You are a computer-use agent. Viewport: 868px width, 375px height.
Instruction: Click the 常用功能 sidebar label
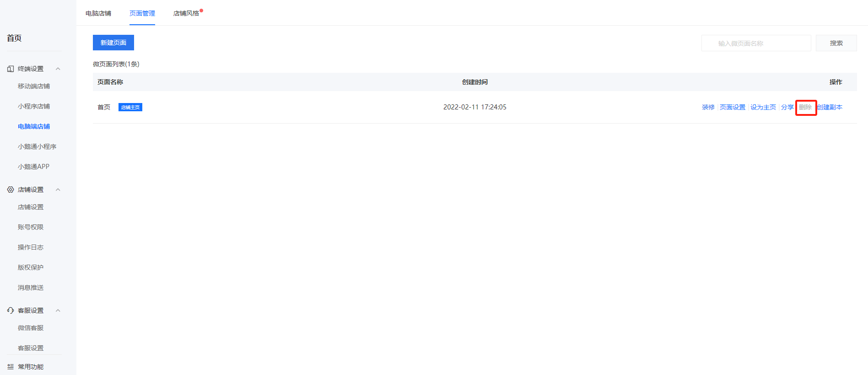click(x=31, y=367)
